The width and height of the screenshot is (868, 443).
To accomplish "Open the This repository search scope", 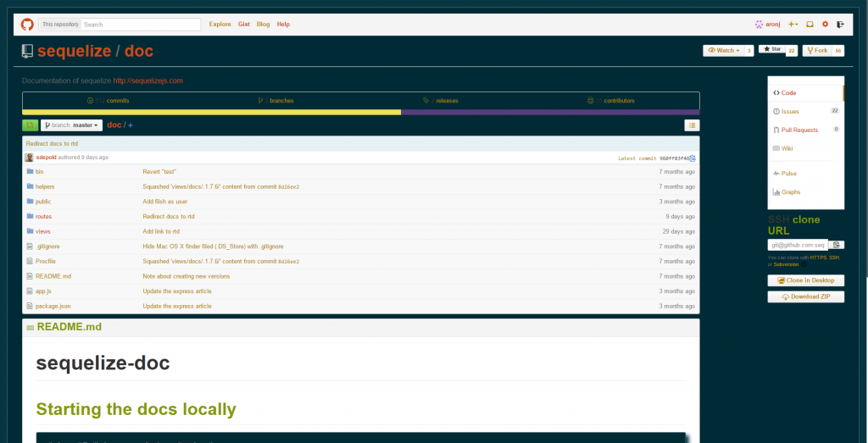I will coord(60,25).
